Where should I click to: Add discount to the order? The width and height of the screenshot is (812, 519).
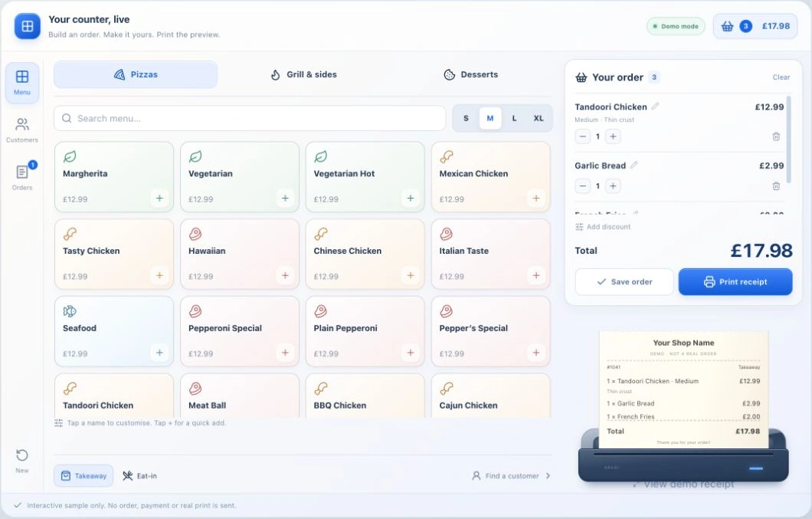pos(603,227)
